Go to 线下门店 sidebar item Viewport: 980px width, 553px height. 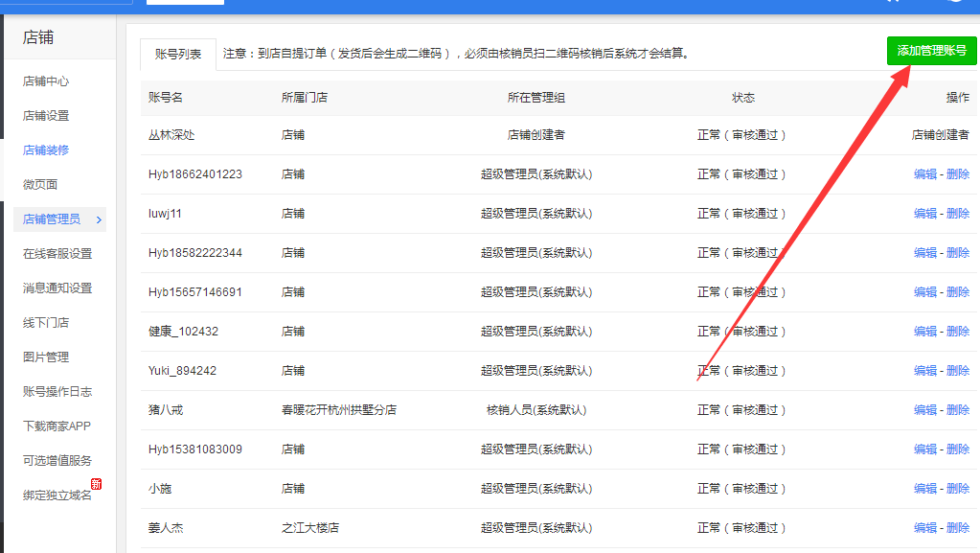pyautogui.click(x=46, y=323)
